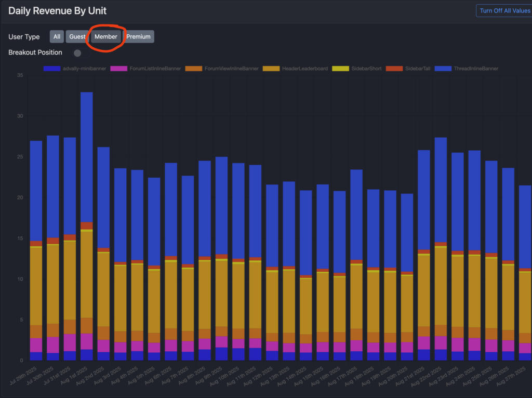Click the SidebarTall legend label
The width and height of the screenshot is (532, 398).
pyautogui.click(x=418, y=69)
